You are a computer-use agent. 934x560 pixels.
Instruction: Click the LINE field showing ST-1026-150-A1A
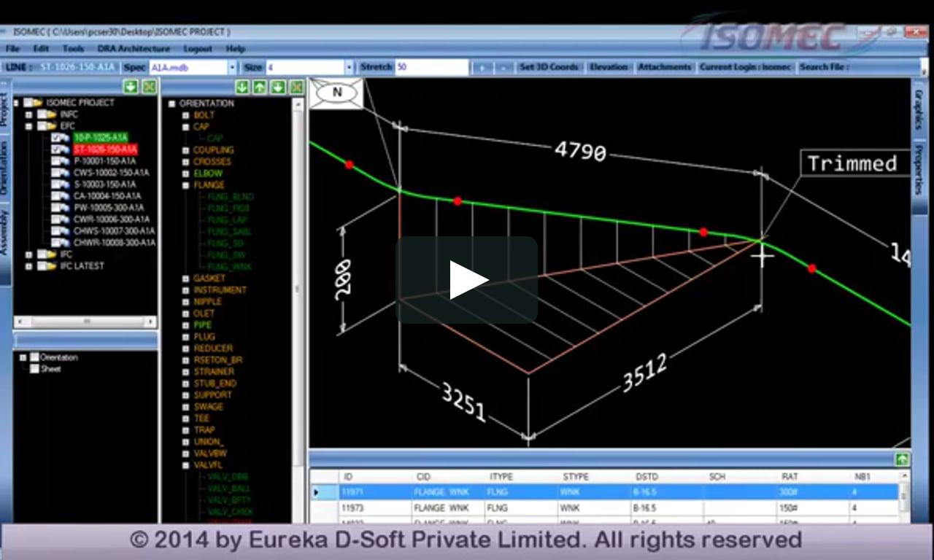(77, 67)
